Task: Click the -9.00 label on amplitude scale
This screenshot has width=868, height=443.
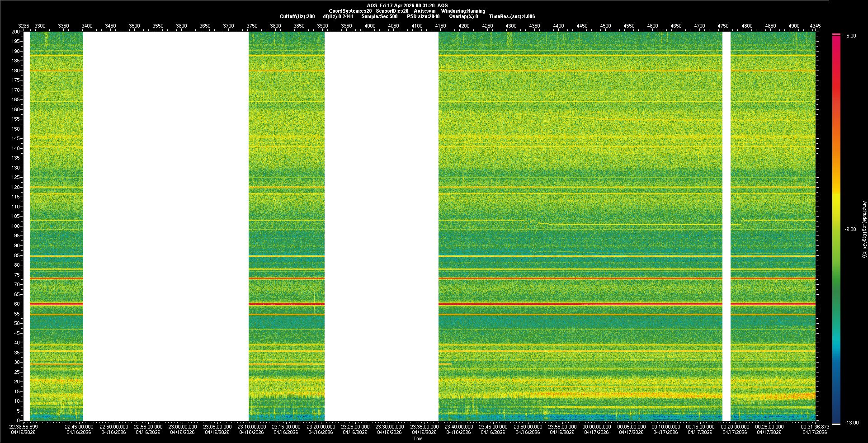Action: [850, 229]
